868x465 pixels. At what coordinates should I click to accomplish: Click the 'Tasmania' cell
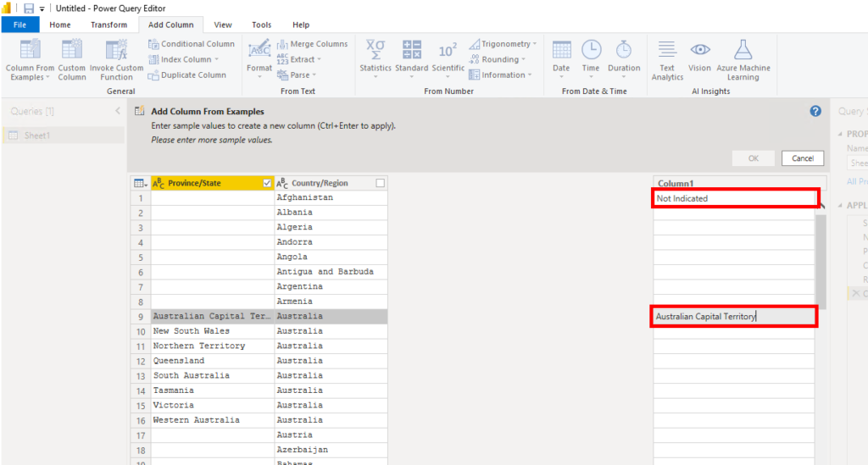click(x=213, y=390)
